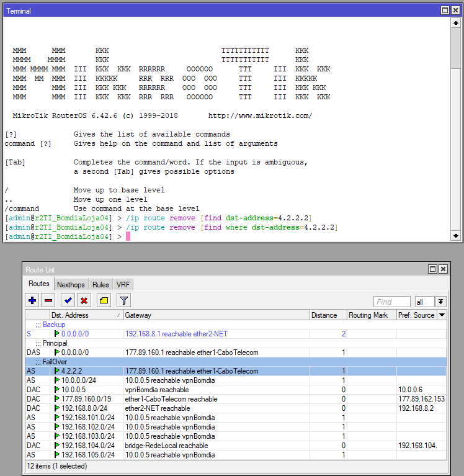
Task: Click the red minus Remove route button
Action: (x=48, y=300)
